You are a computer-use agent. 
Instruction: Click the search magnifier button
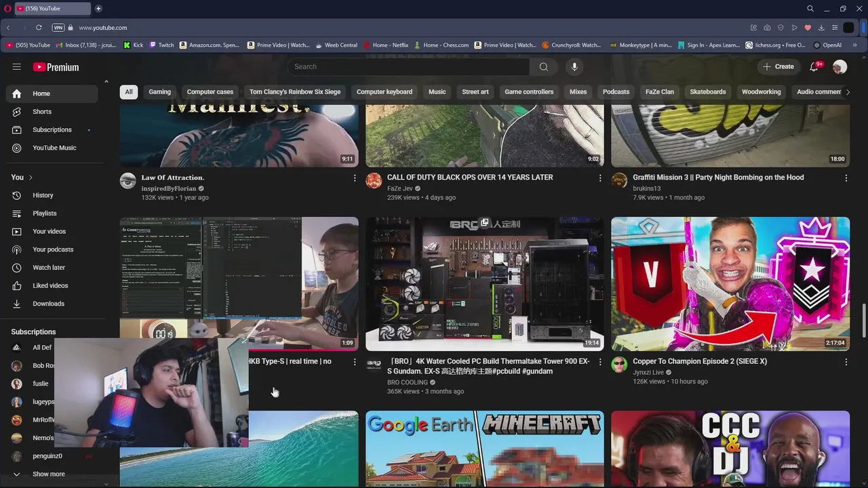pyautogui.click(x=543, y=66)
